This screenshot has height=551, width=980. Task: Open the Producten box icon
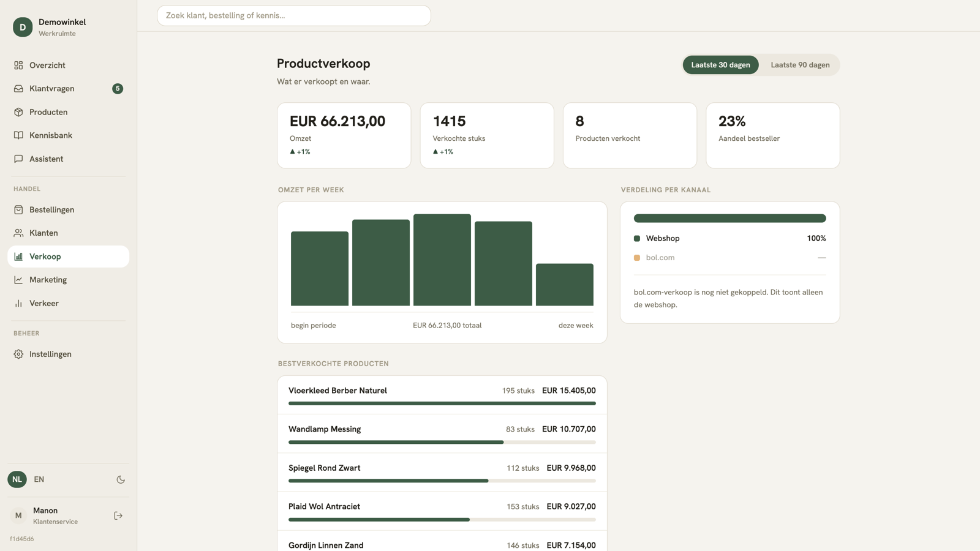coord(18,112)
